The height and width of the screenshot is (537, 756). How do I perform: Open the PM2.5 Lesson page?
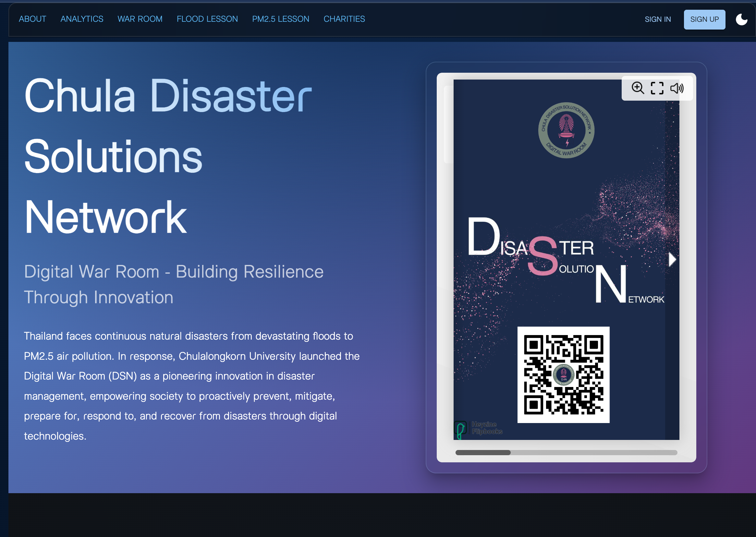coord(281,19)
